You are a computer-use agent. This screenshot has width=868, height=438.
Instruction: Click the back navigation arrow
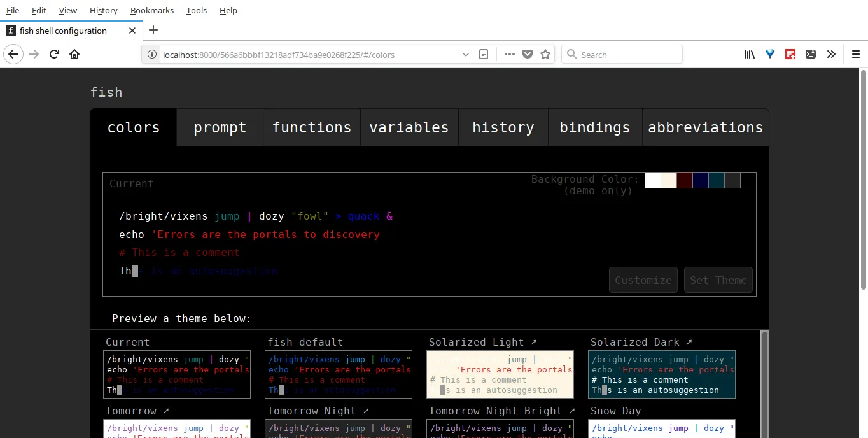point(13,55)
